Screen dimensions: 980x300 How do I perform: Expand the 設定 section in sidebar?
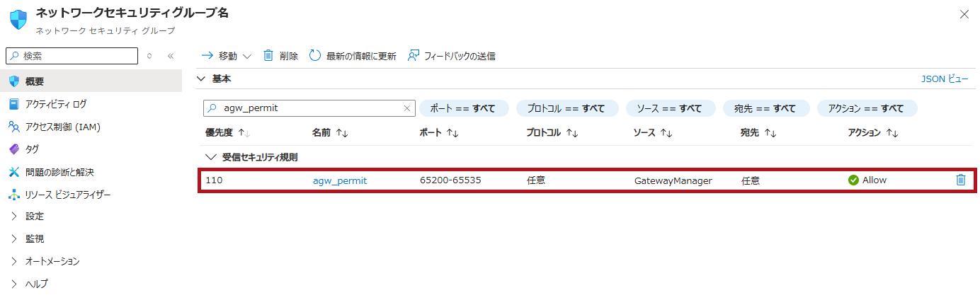tap(34, 216)
